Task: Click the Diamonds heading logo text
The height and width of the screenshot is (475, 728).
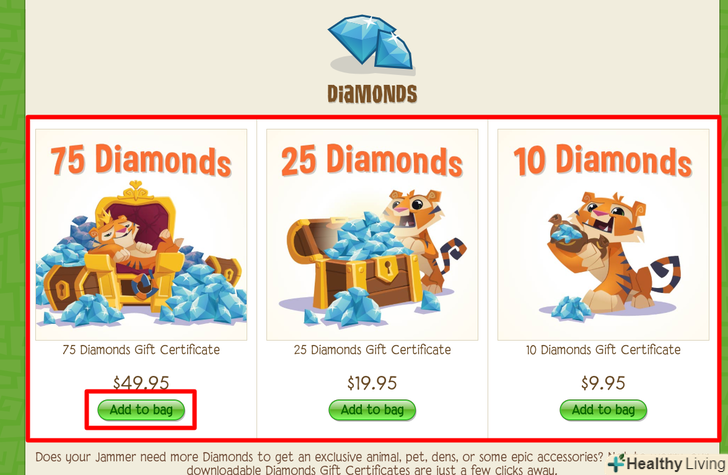Action: [x=372, y=94]
